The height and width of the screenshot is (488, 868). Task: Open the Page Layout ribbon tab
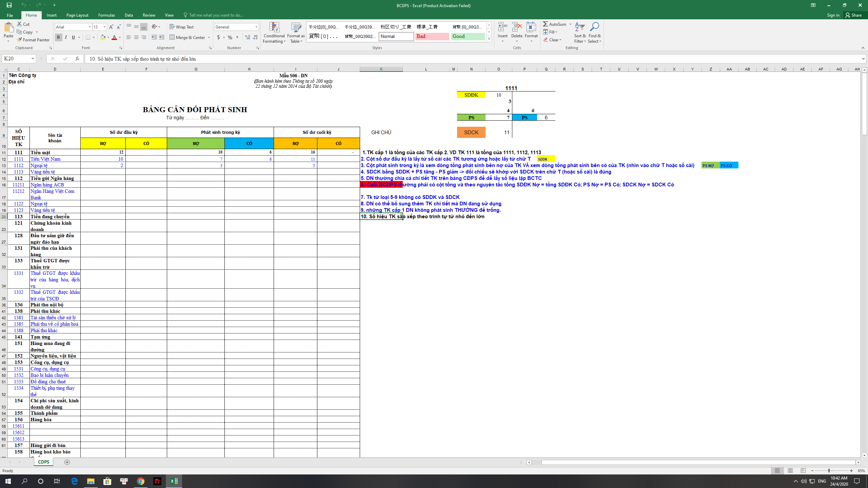(x=77, y=15)
